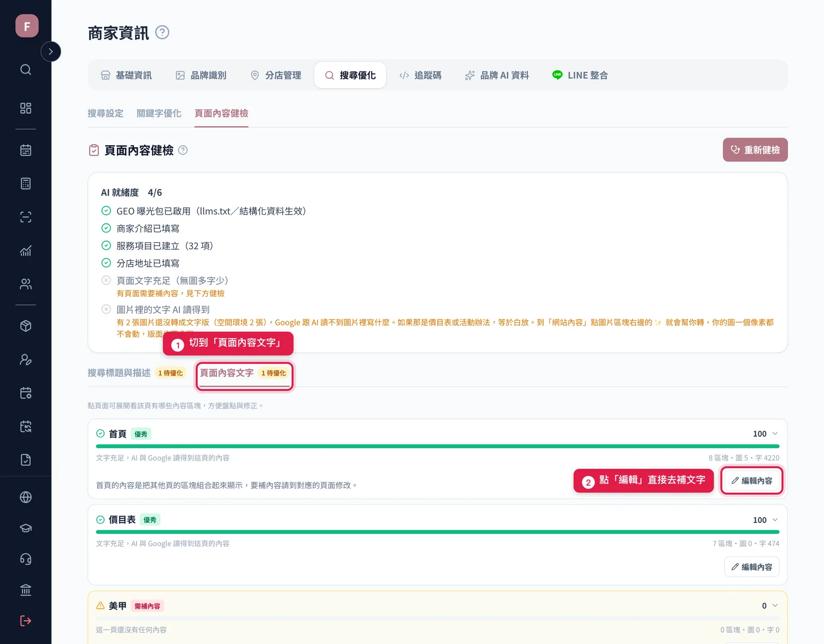Click 7 區塊・圖 0・字 474 stats text

click(746, 544)
